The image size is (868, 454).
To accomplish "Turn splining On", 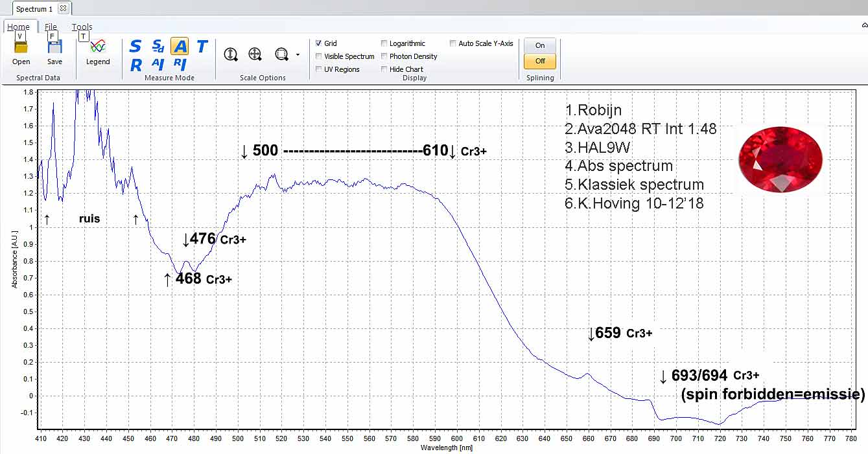I will [540, 45].
